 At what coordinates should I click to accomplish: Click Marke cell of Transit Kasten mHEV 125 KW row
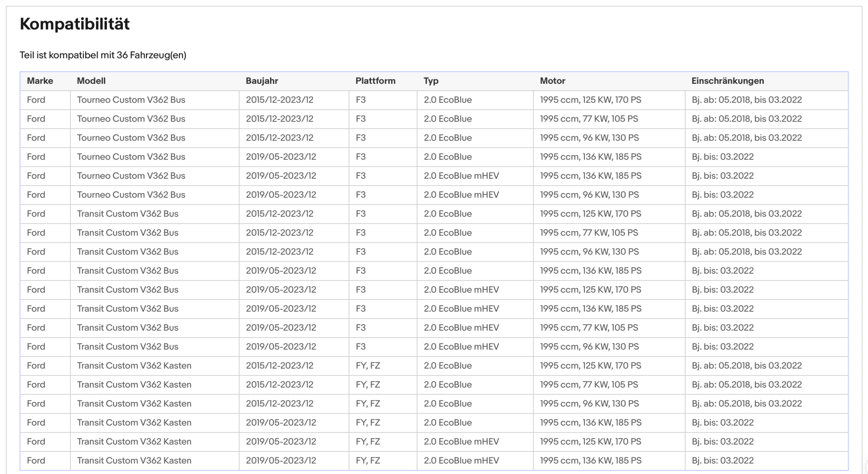(x=45, y=442)
